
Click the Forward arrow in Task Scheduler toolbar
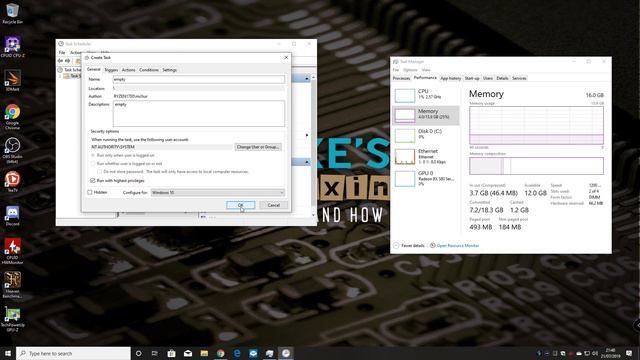click(68, 61)
